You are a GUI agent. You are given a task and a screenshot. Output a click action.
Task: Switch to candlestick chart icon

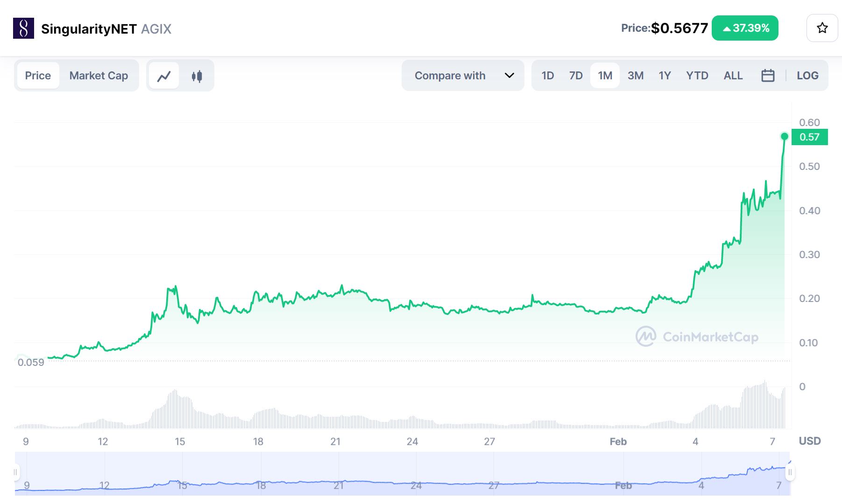(x=197, y=76)
